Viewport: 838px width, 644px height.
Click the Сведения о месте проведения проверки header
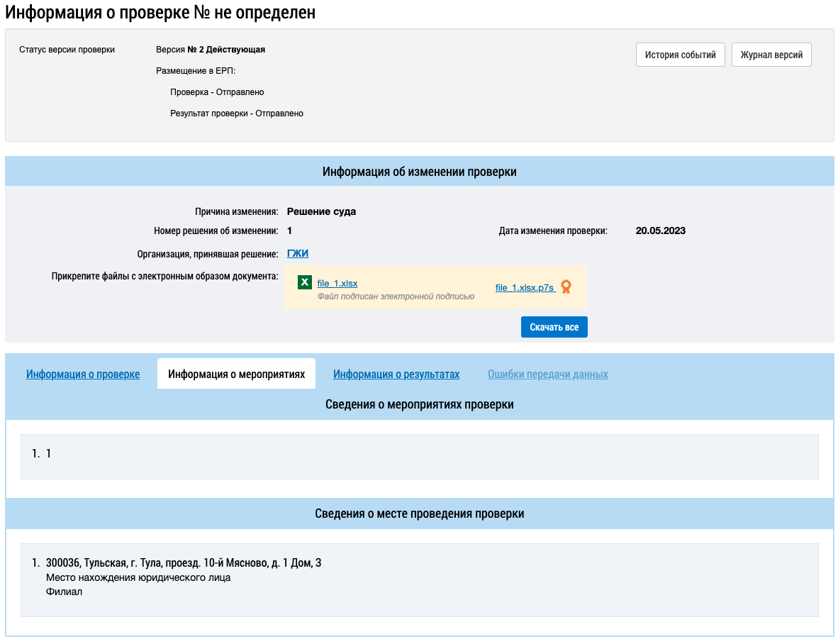pos(419,513)
